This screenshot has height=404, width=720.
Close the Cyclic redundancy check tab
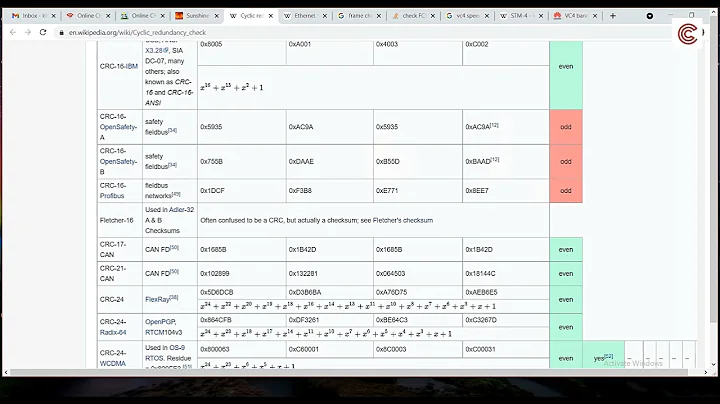(x=271, y=16)
